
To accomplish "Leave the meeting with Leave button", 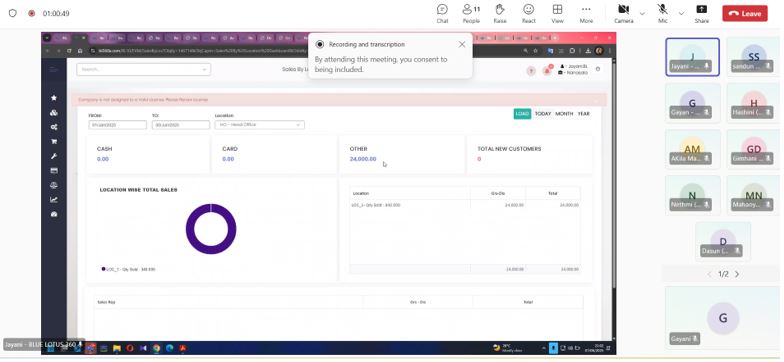I will click(x=744, y=14).
